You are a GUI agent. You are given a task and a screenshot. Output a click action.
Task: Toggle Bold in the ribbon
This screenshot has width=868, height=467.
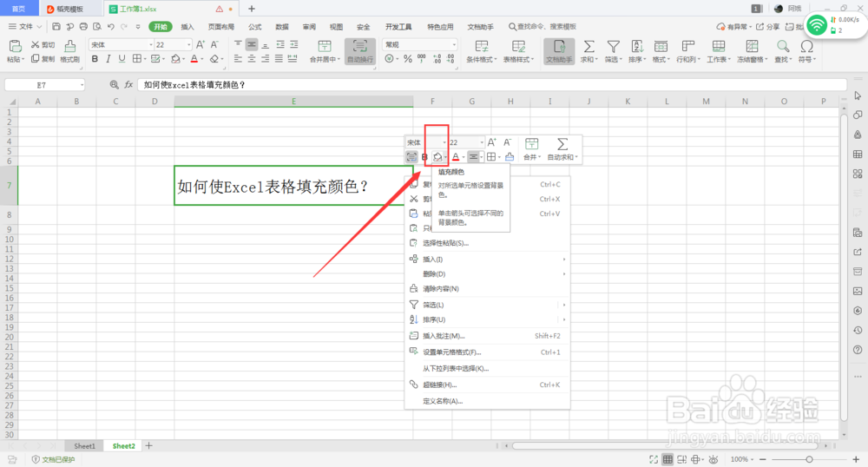(95, 59)
